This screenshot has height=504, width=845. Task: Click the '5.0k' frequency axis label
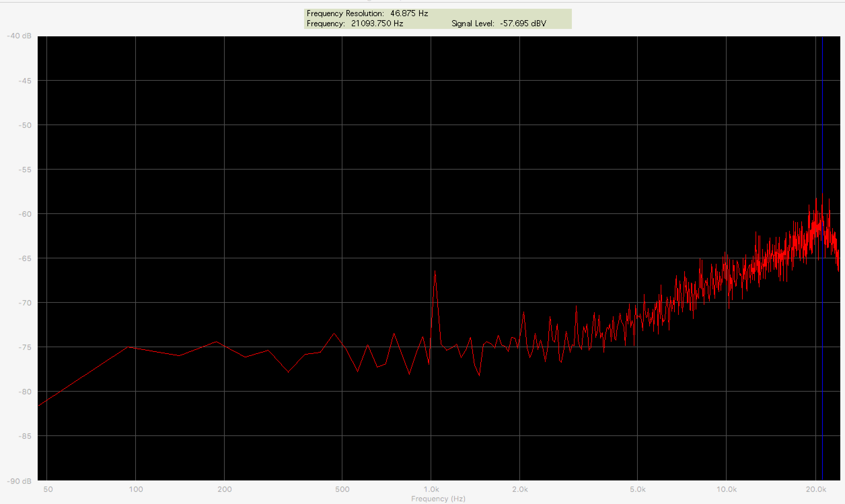tap(637, 490)
